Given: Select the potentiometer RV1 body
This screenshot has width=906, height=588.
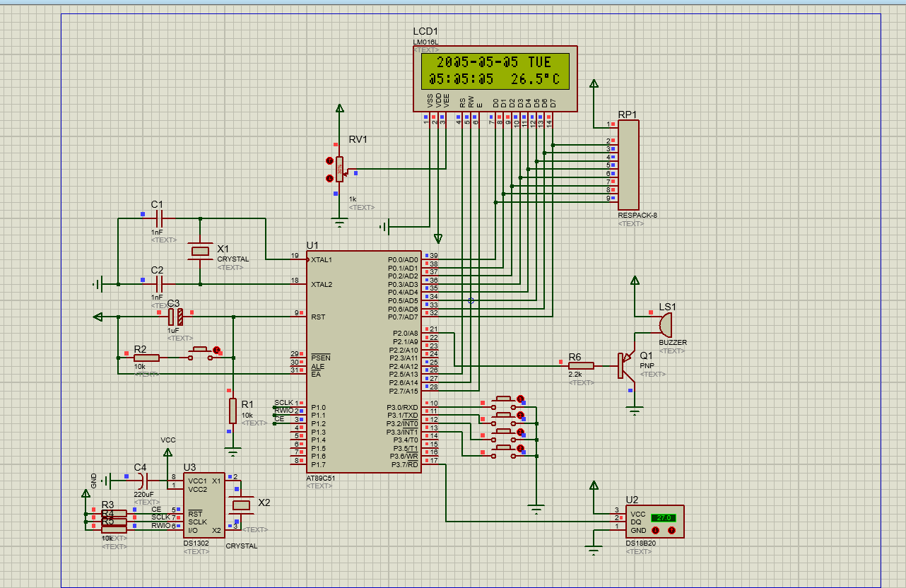Looking at the screenshot, I should pos(340,170).
